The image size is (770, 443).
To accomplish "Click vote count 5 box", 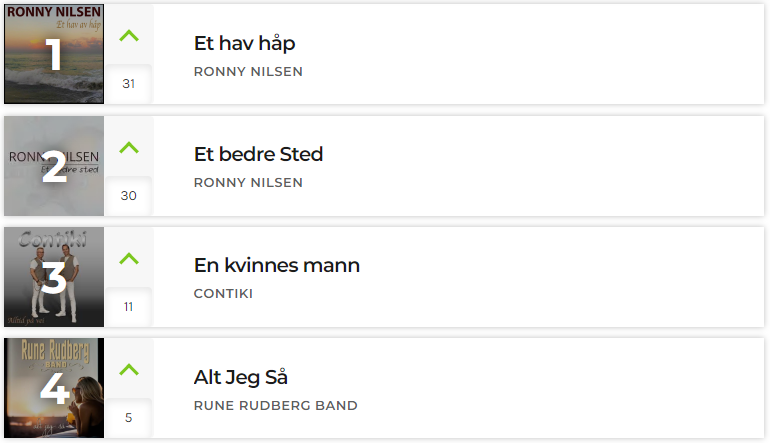I will click(129, 418).
